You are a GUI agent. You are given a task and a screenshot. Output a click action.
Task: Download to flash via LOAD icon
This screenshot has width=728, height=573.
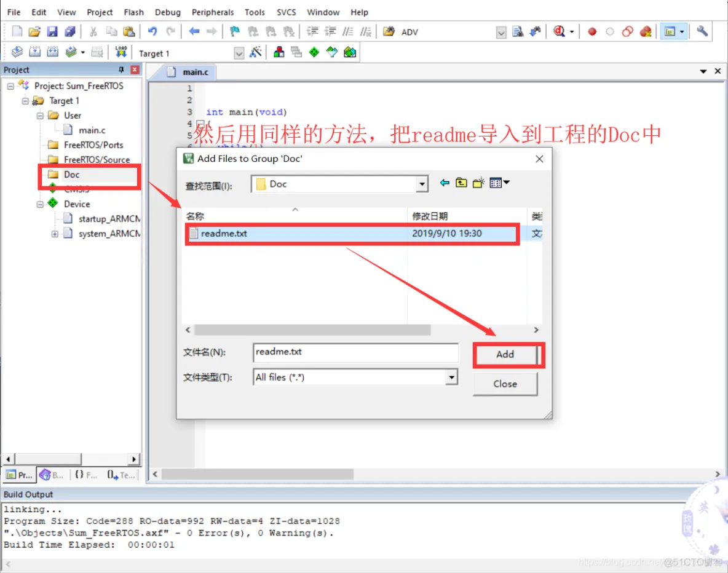coord(121,52)
